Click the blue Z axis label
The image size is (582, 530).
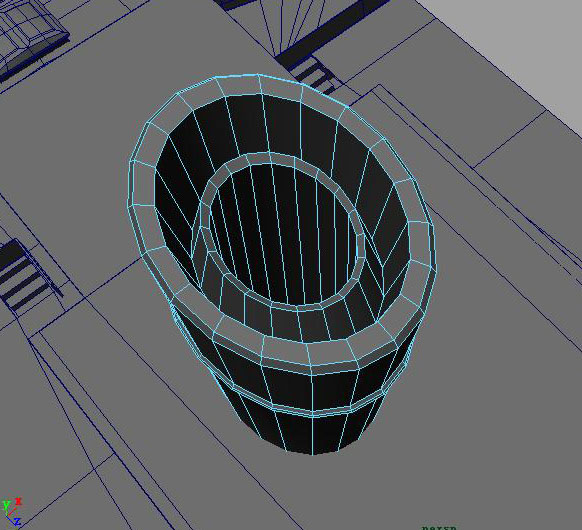(x=17, y=522)
